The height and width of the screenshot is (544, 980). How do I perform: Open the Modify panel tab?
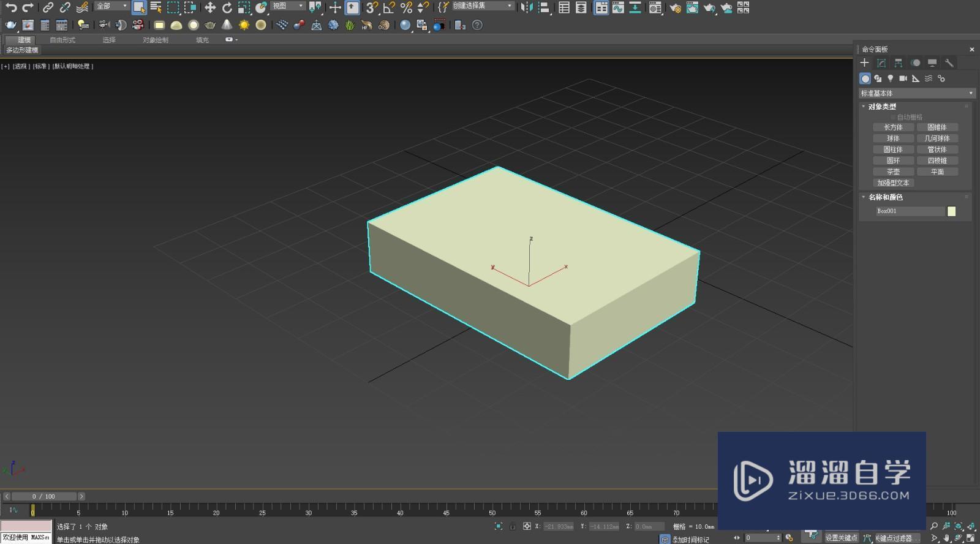pos(881,63)
